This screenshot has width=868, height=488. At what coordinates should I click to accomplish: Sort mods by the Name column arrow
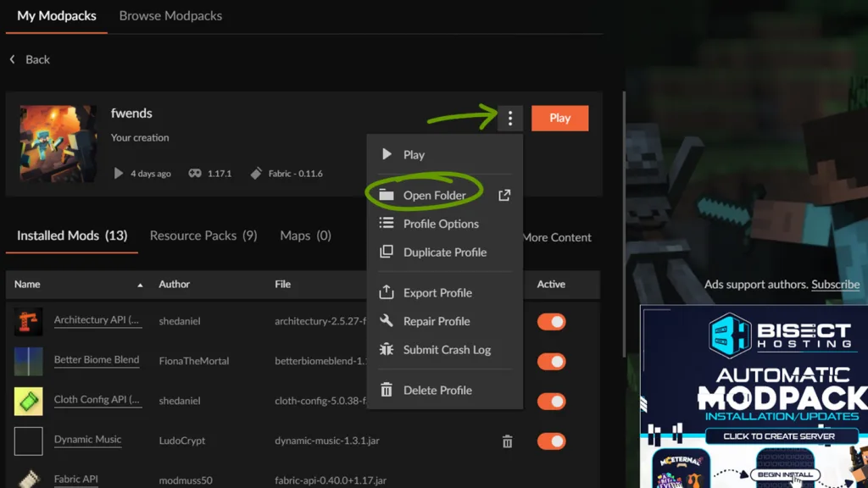[140, 285]
